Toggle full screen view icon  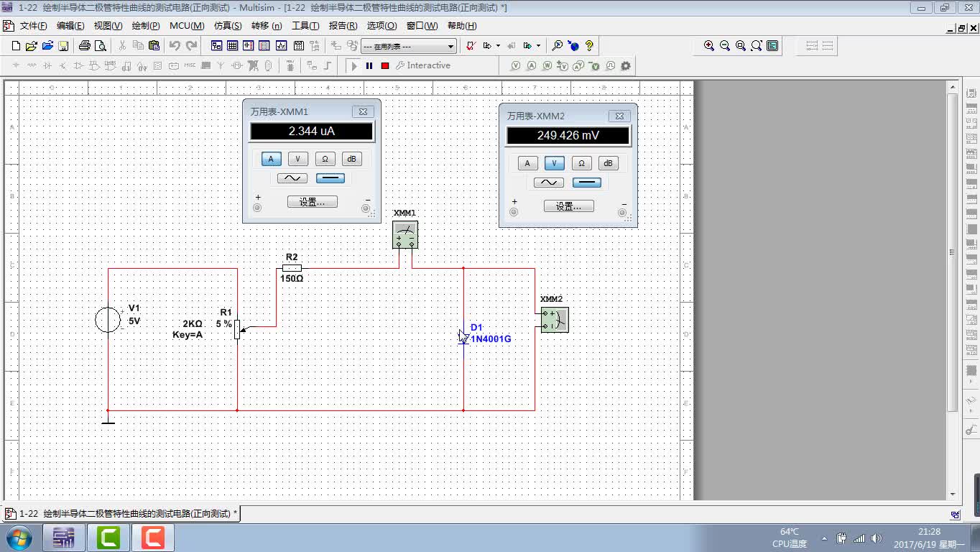772,45
